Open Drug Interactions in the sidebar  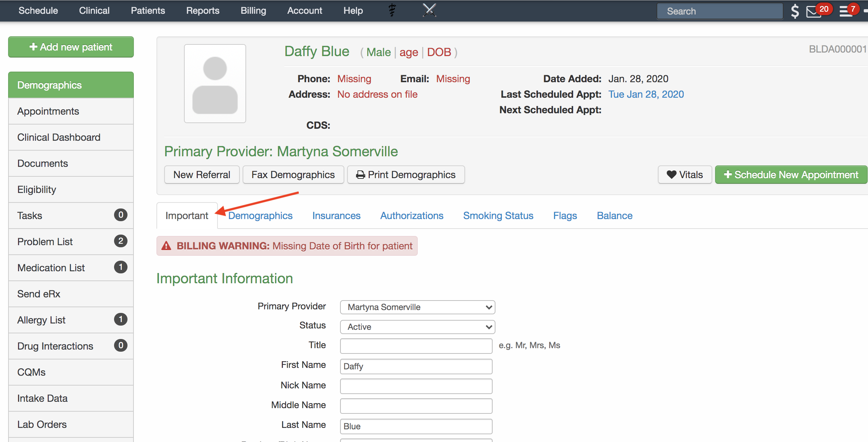pyautogui.click(x=71, y=346)
